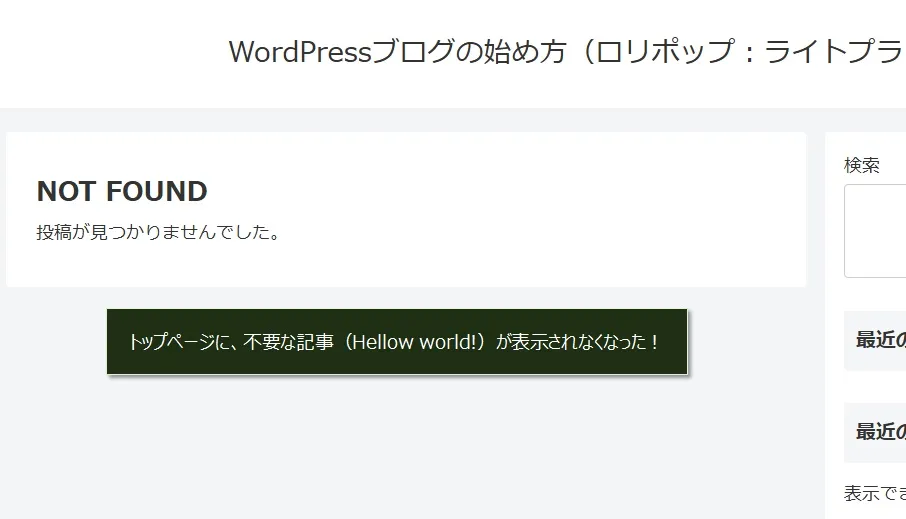
Task: Click 見つかりません in the error message
Action: pyautogui.click(x=153, y=233)
